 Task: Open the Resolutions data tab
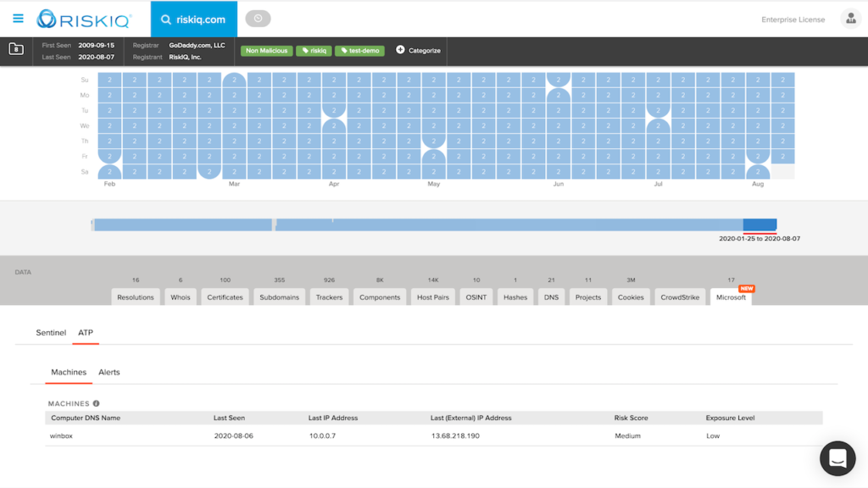tap(136, 297)
